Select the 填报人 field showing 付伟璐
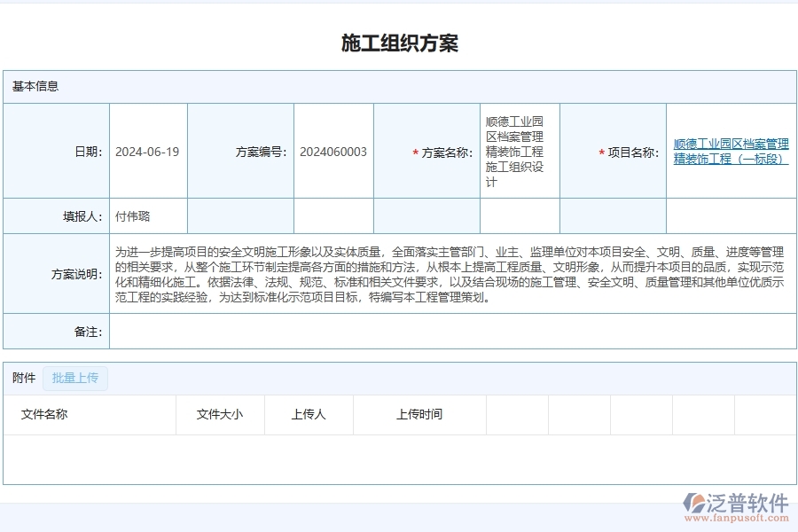This screenshot has height=532, width=798. pyautogui.click(x=147, y=215)
